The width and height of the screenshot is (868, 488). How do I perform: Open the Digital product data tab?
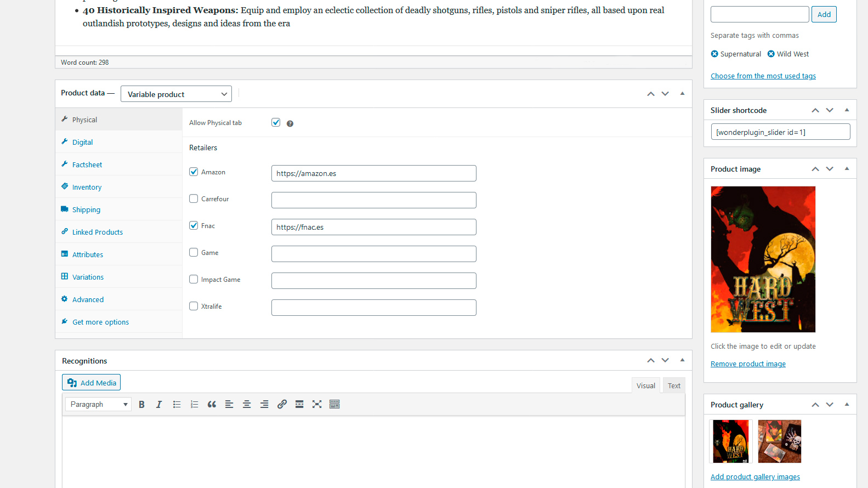coord(118,142)
